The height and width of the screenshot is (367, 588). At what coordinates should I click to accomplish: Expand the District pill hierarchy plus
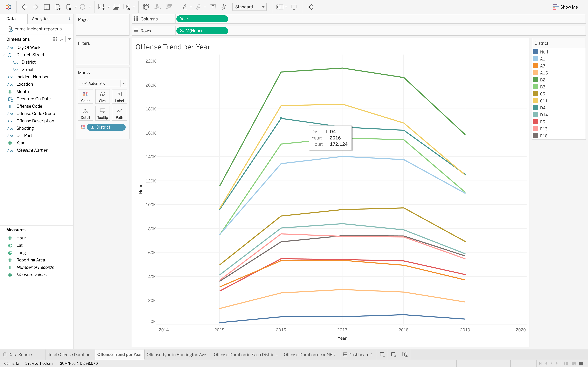click(x=93, y=127)
